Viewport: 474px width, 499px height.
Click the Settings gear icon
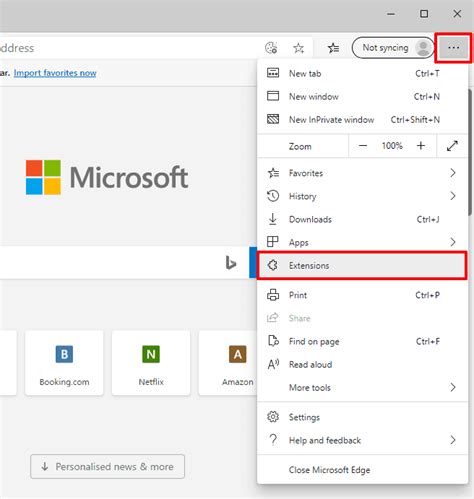[273, 417]
